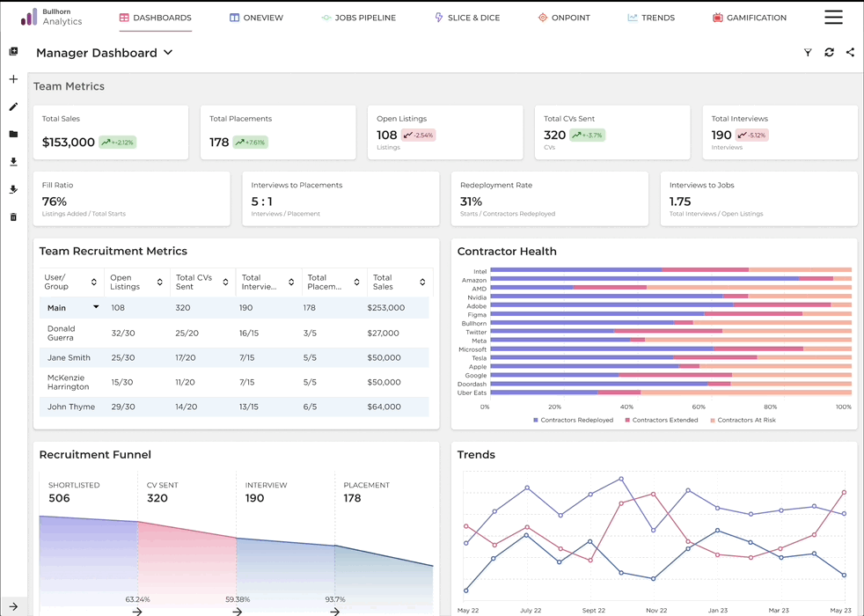Viewport: 864px width, 616px height.
Task: Sort by Total Interviews column
Action: click(x=291, y=282)
